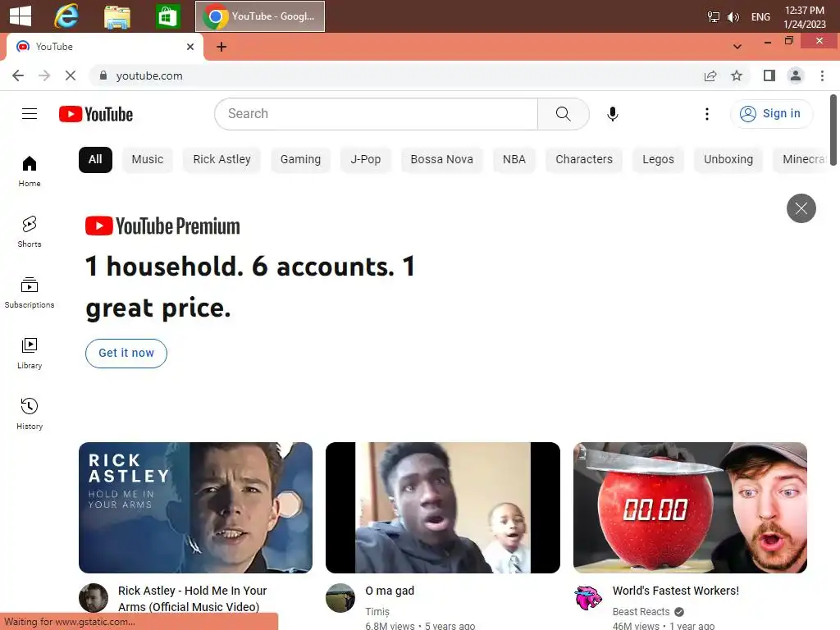The height and width of the screenshot is (630, 840).
Task: Bookmark this page with star icon
Action: click(x=737, y=75)
